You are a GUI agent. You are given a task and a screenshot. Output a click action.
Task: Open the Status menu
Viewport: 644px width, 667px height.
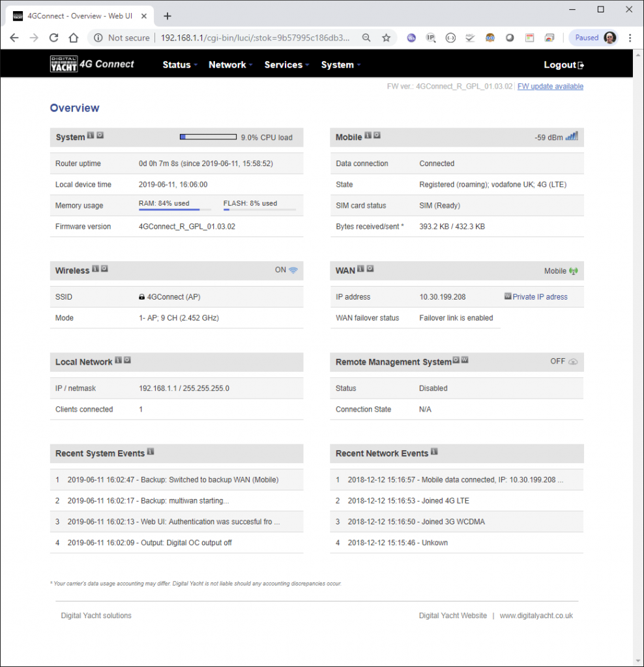(177, 64)
